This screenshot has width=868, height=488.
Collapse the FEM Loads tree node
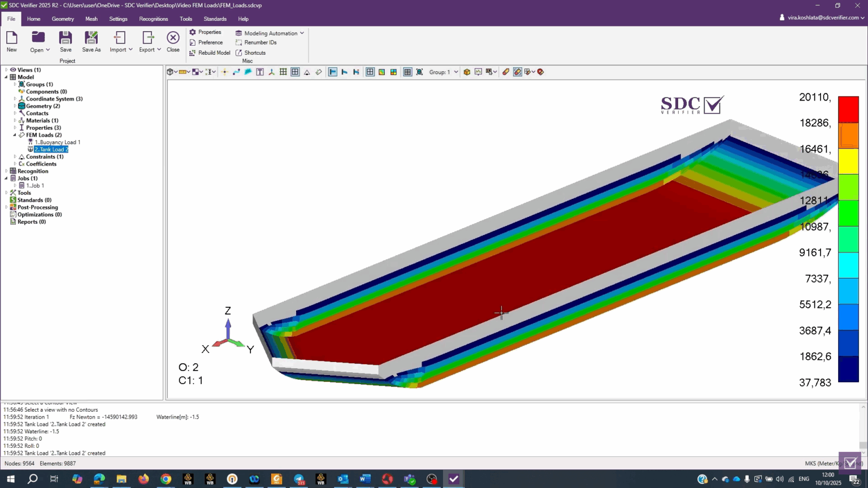[x=15, y=135]
